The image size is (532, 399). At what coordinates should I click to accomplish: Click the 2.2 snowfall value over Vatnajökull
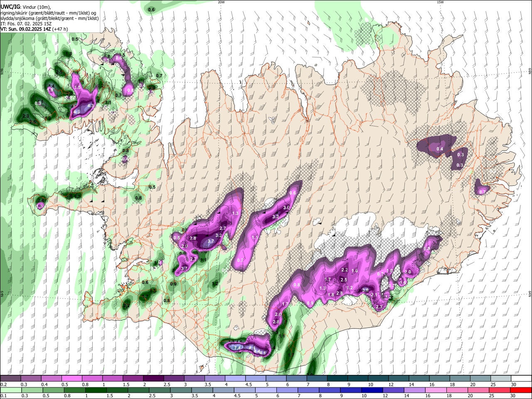(344, 270)
